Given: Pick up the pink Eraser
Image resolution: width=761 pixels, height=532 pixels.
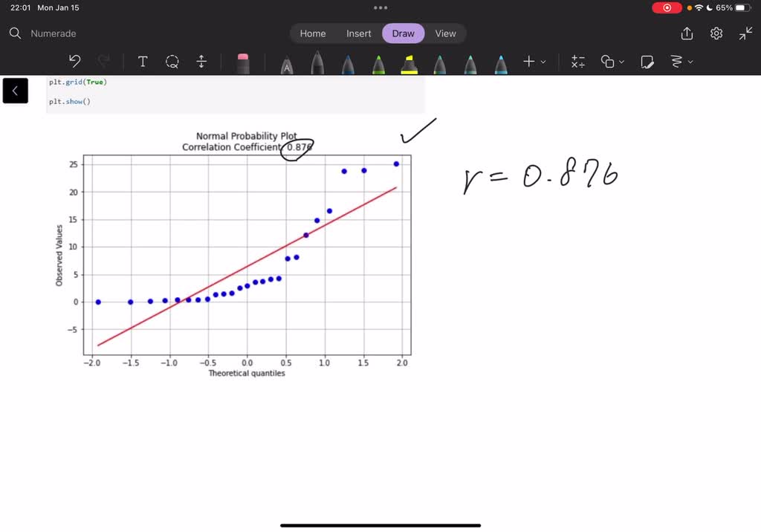Looking at the screenshot, I should [244, 62].
